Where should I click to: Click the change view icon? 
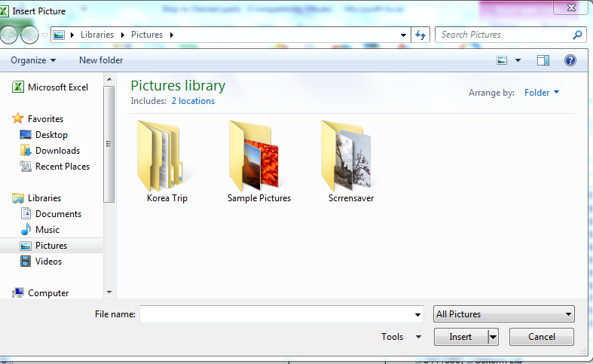click(503, 60)
